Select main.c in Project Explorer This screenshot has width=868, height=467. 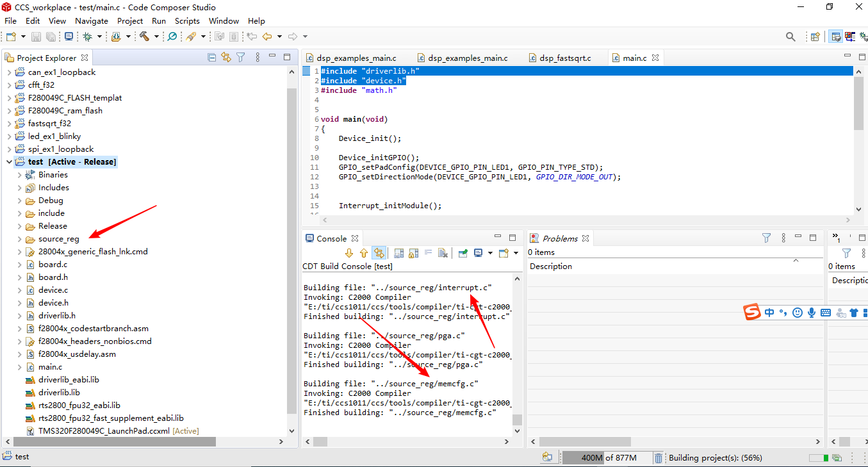50,367
